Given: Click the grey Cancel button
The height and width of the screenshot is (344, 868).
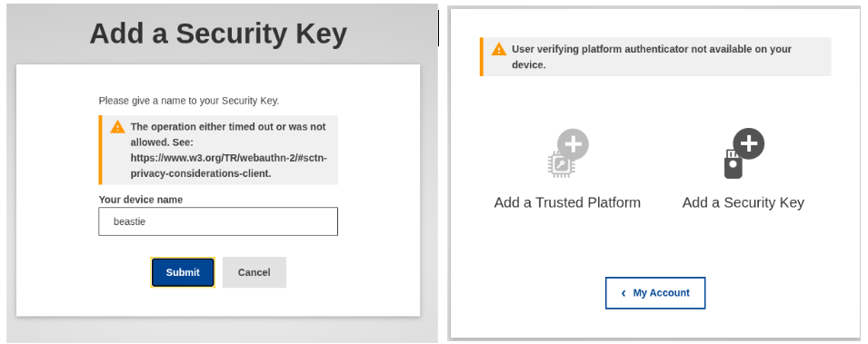Looking at the screenshot, I should (x=254, y=272).
